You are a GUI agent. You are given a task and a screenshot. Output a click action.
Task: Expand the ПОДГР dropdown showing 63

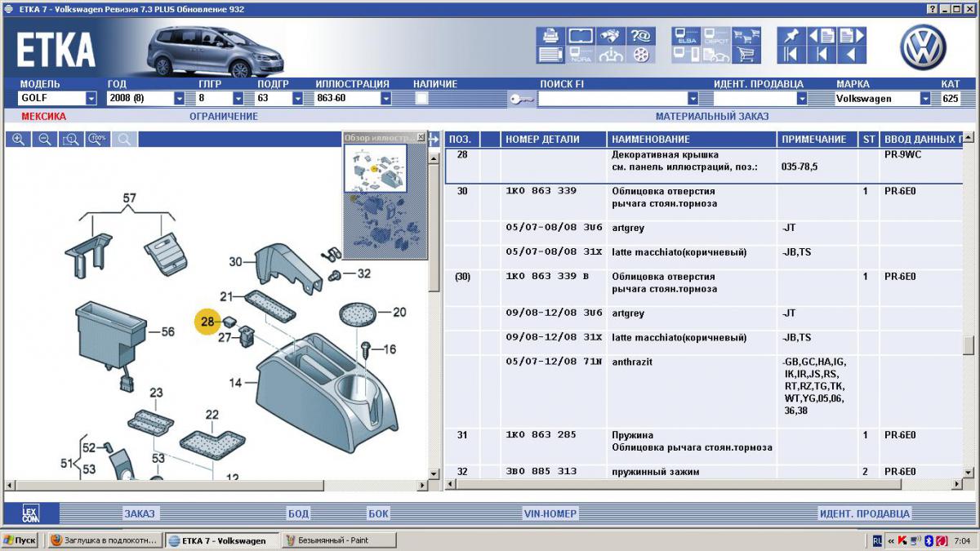tap(297, 99)
